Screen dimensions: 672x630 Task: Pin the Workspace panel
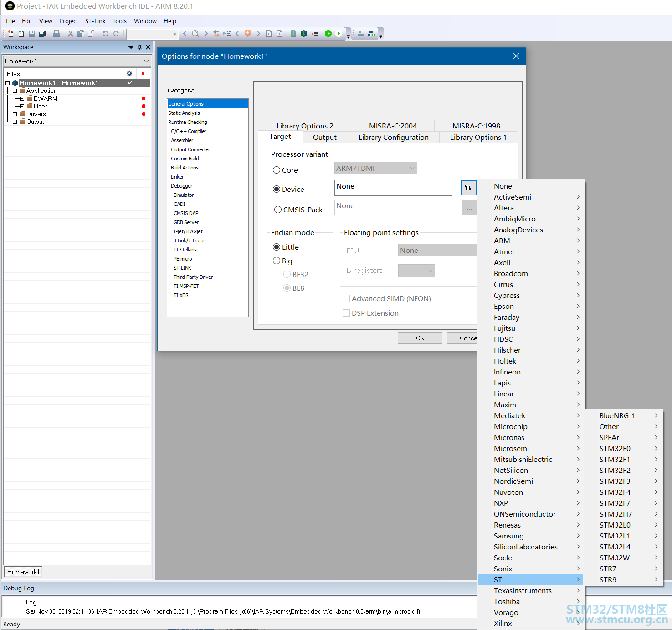(x=140, y=47)
